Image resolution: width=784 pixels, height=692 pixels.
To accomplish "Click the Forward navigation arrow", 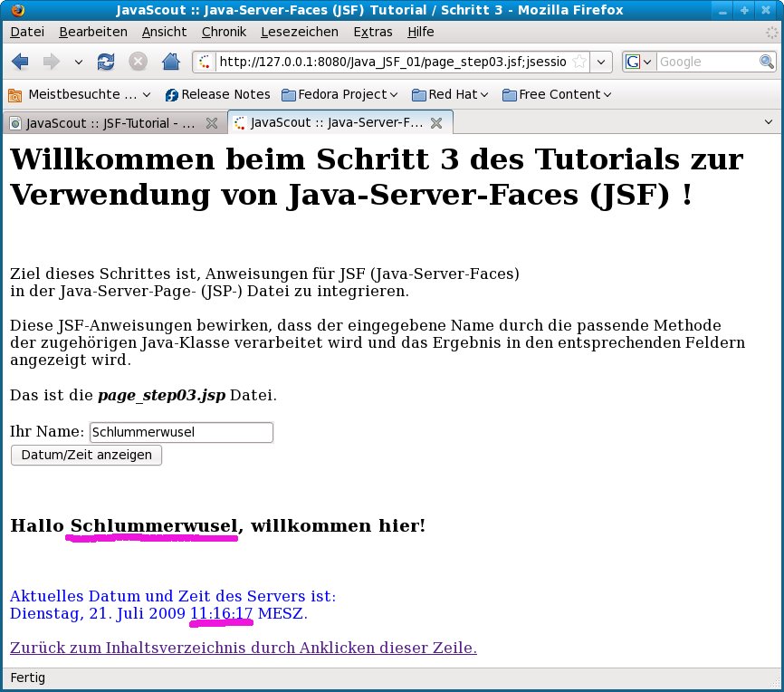I will (51, 62).
